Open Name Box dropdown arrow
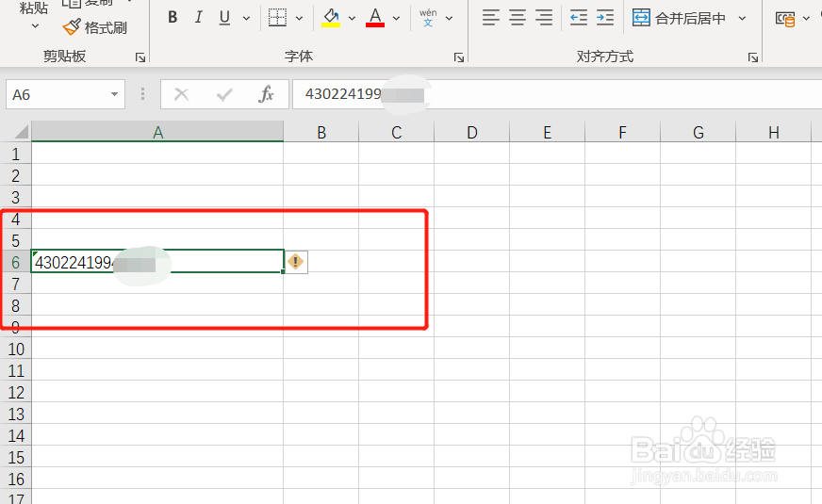 [114, 94]
